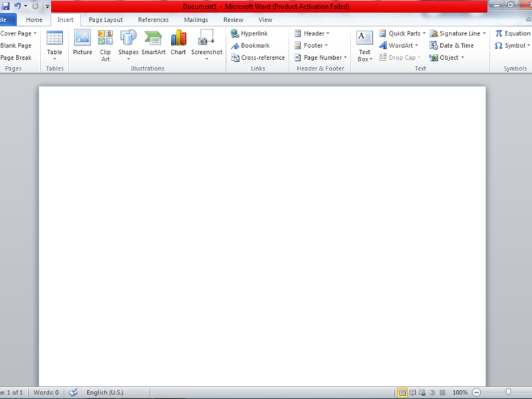The height and width of the screenshot is (399, 532).
Task: Insert a Hyperlink
Action: pyautogui.click(x=249, y=33)
